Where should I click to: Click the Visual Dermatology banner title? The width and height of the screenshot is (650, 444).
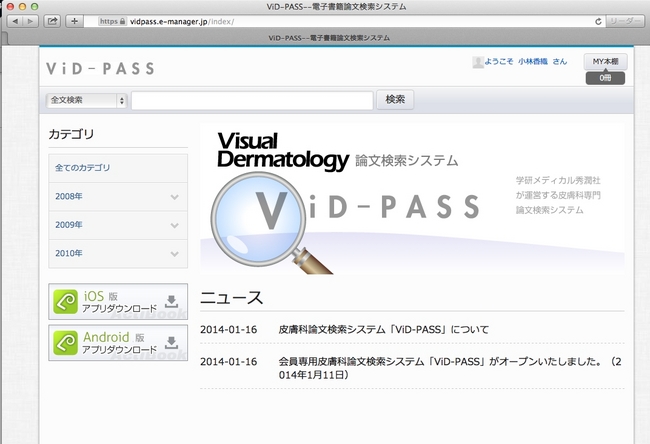(x=283, y=151)
